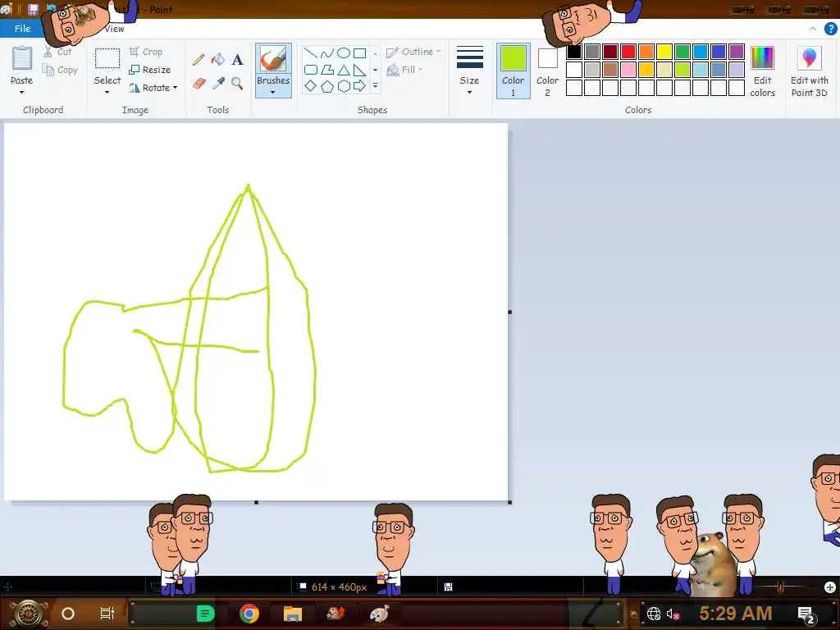The image size is (840, 630).
Task: Pick the black color swatch
Action: [573, 52]
